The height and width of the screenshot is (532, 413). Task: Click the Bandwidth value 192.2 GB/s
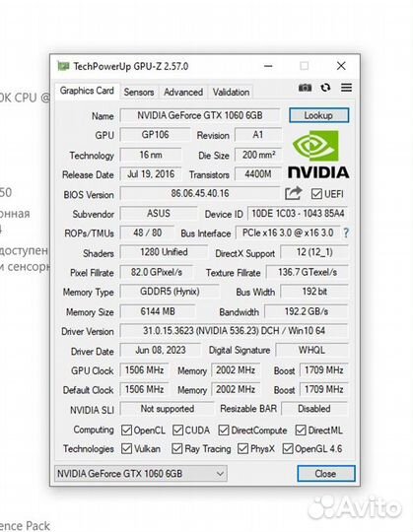(x=307, y=311)
